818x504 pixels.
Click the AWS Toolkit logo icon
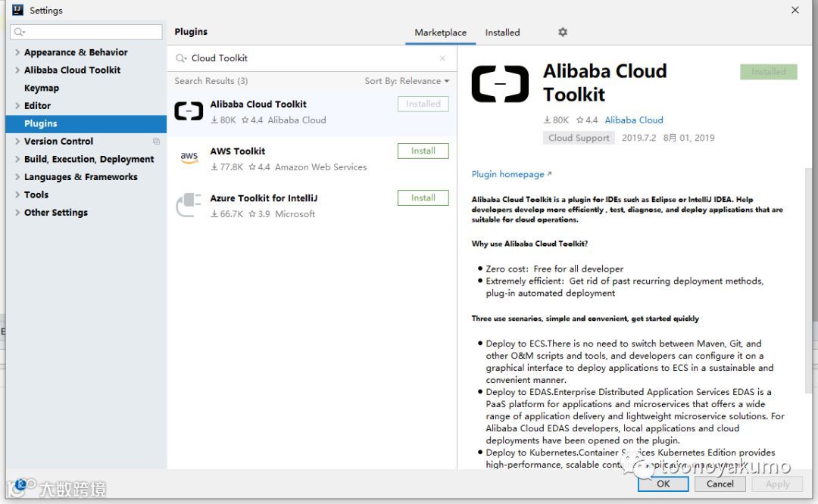click(189, 157)
